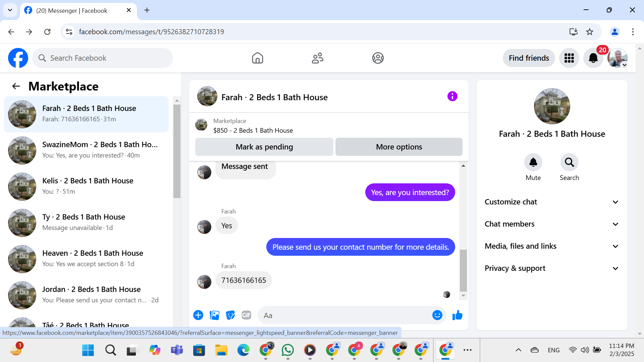This screenshot has width=644, height=362.
Task: Select the Ty conversation
Action: click(x=86, y=223)
